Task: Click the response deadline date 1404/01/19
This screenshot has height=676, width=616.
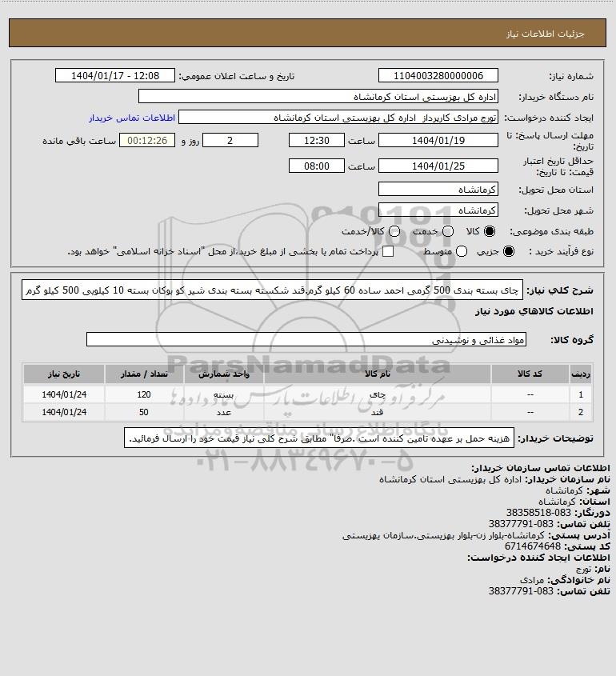Action: pos(438,140)
